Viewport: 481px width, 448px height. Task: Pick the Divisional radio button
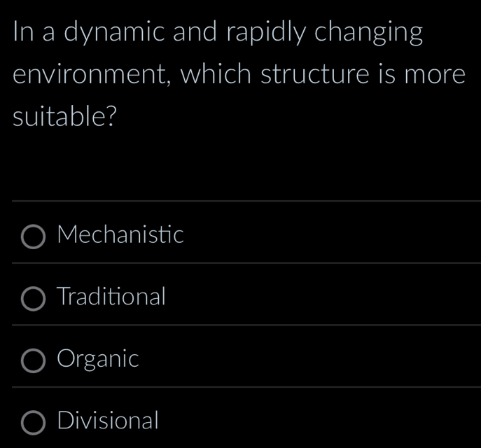click(34, 421)
